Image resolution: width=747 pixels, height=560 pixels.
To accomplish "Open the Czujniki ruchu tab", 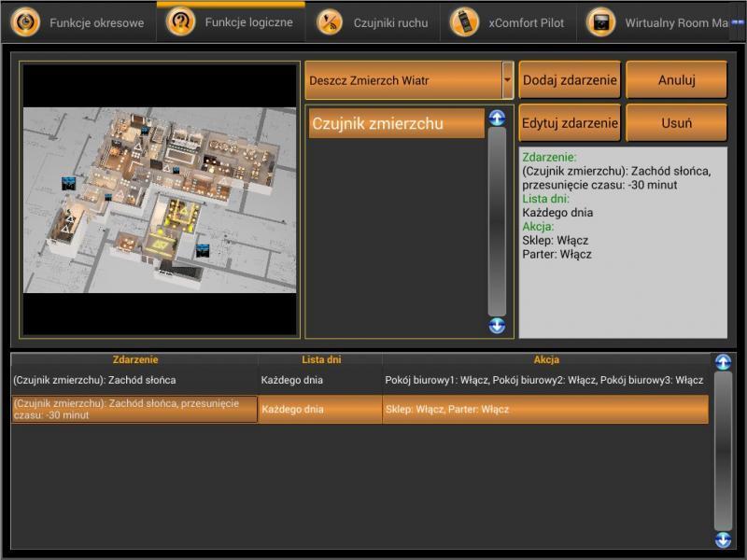I will click(373, 22).
